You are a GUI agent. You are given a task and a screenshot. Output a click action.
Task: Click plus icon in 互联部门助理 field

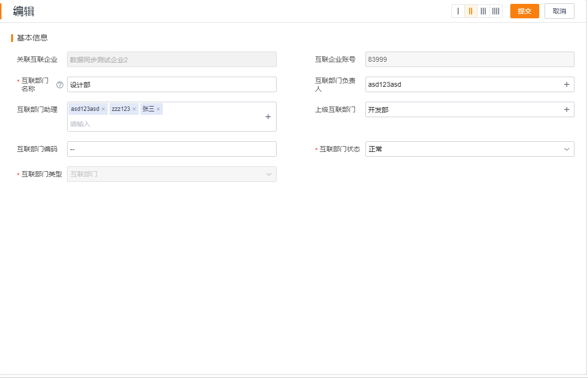pyautogui.click(x=268, y=117)
